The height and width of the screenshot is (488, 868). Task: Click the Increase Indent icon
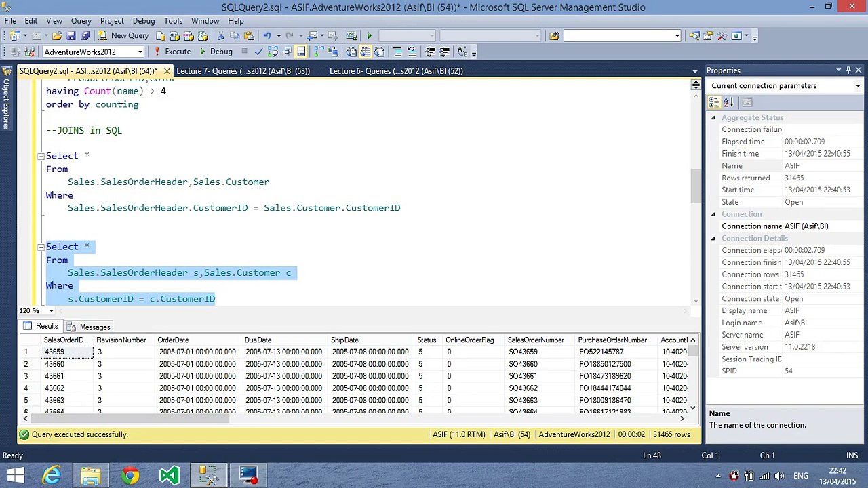pyautogui.click(x=444, y=52)
